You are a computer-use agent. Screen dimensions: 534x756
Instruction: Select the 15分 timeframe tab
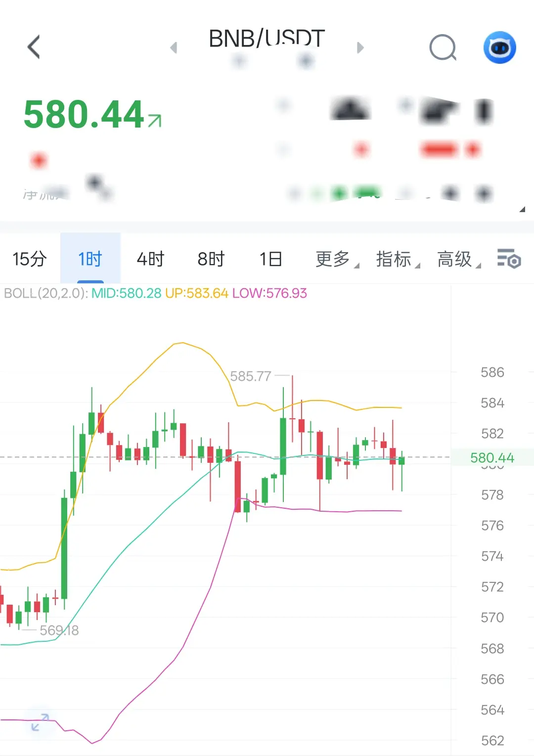(30, 259)
